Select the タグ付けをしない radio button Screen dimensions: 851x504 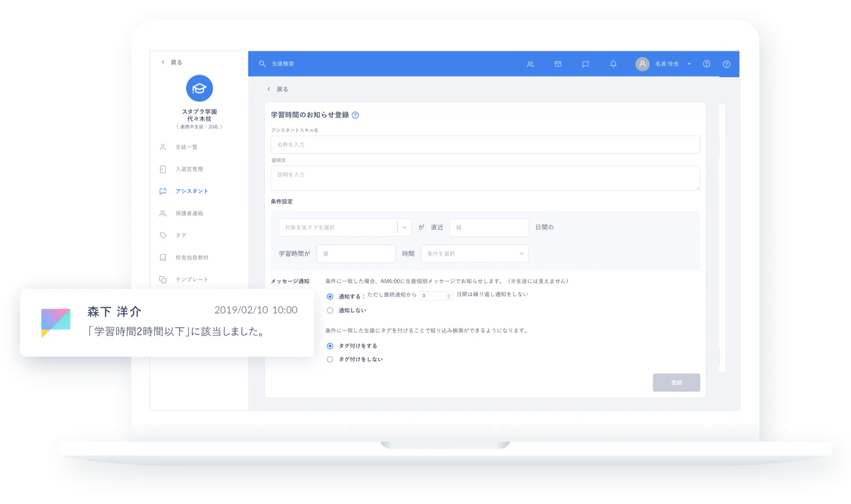coord(330,359)
